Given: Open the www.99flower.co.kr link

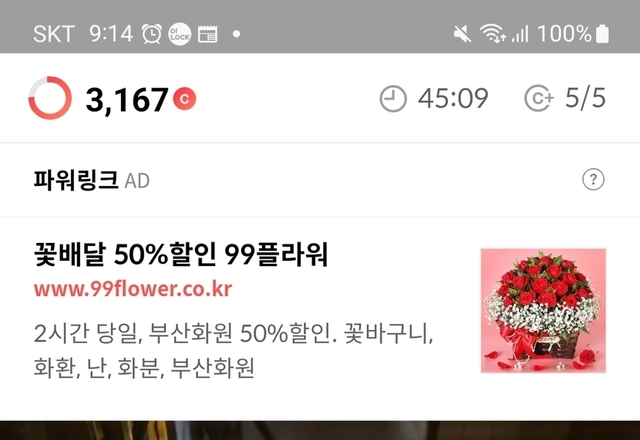Looking at the screenshot, I should click(x=133, y=289).
